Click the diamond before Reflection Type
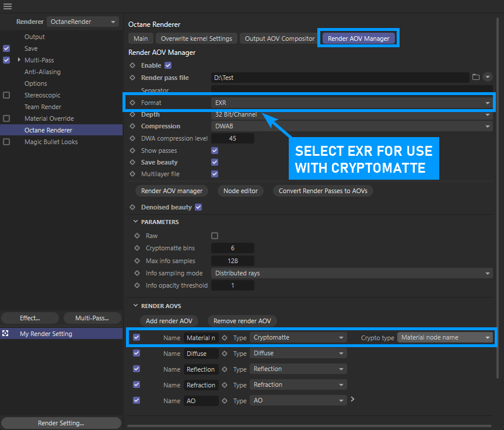 225,369
